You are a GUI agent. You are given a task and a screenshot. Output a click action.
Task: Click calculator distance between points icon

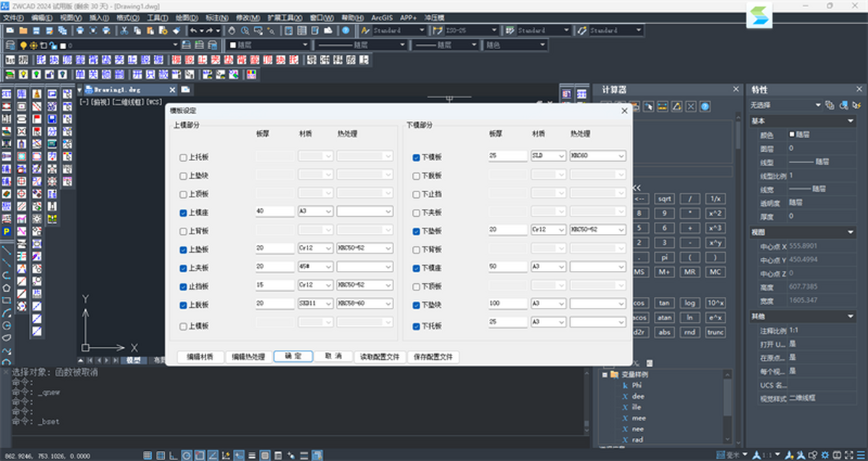(663, 106)
